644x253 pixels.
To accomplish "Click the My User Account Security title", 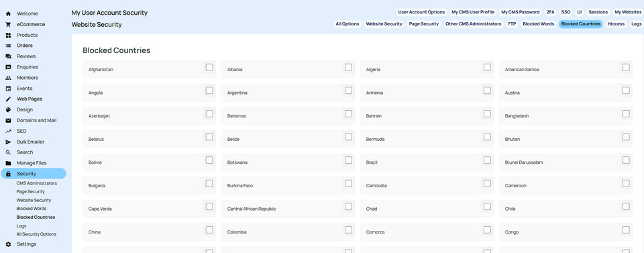I will pos(109,13).
